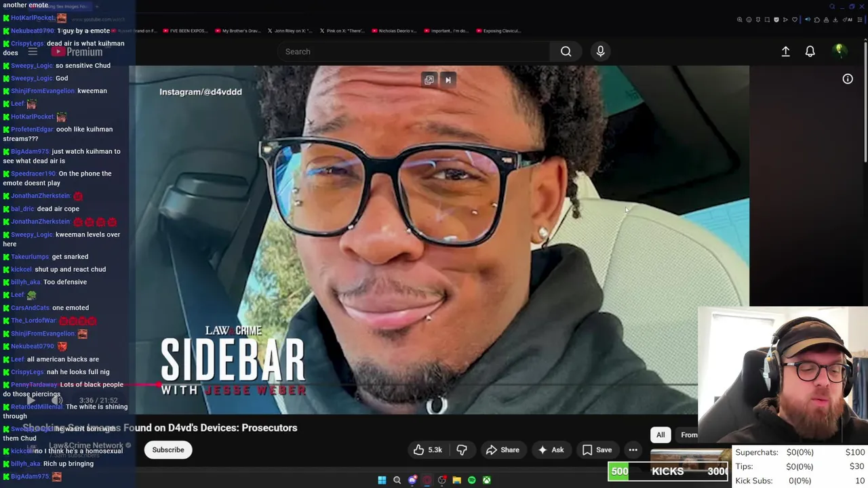Click the Ask button
The width and height of the screenshot is (868, 488).
click(551, 450)
